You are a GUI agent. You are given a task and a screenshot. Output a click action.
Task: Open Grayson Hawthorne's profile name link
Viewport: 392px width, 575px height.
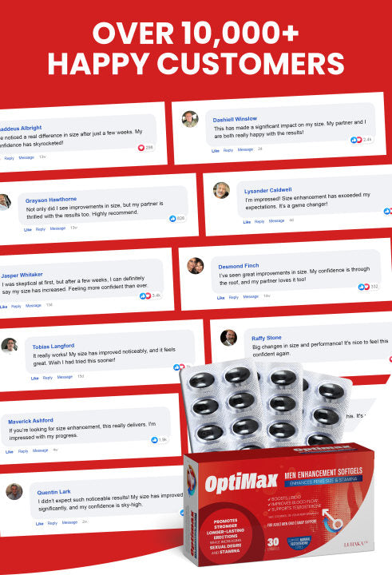51,200
